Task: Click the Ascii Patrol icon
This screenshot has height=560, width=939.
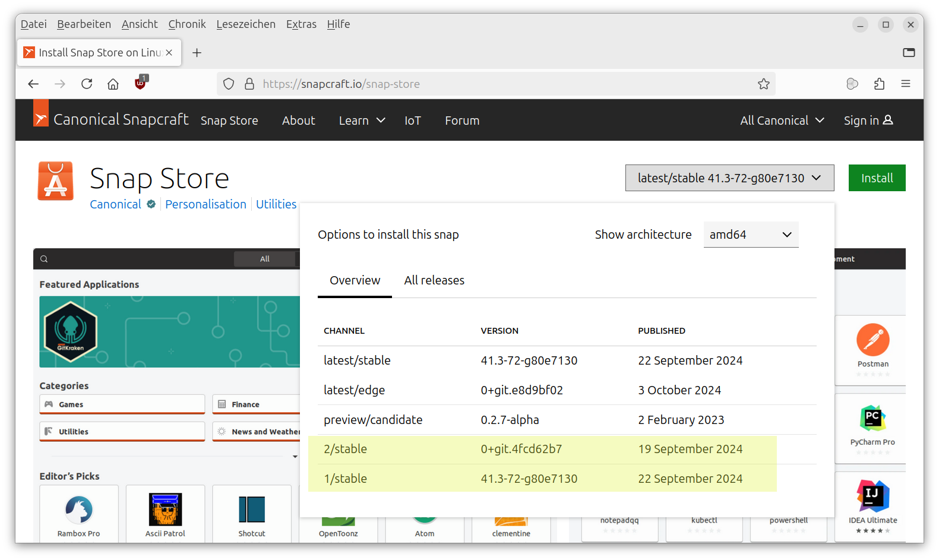Action: coord(165,510)
